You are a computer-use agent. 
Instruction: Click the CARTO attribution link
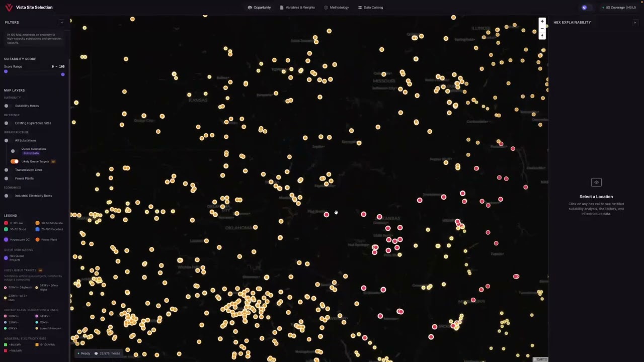(x=541, y=359)
